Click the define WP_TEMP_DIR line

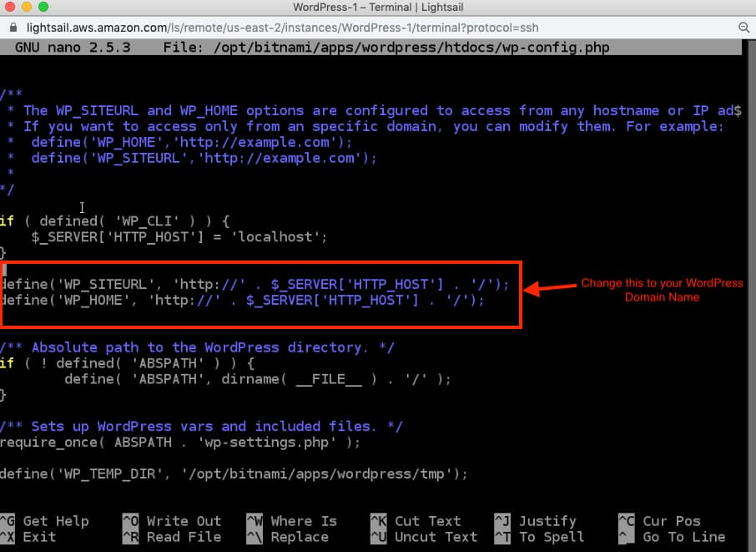(x=234, y=474)
